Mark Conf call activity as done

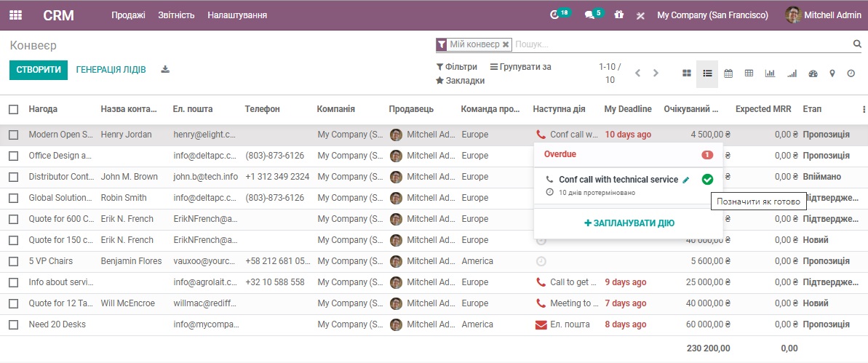707,180
